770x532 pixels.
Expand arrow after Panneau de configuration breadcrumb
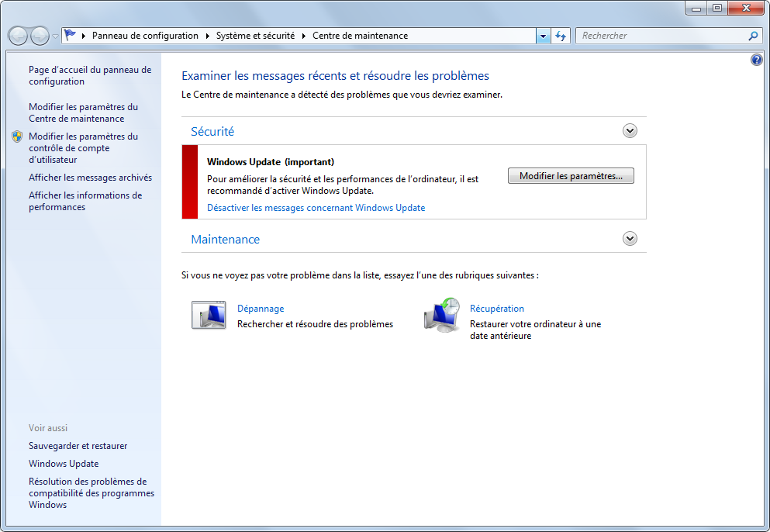(207, 36)
